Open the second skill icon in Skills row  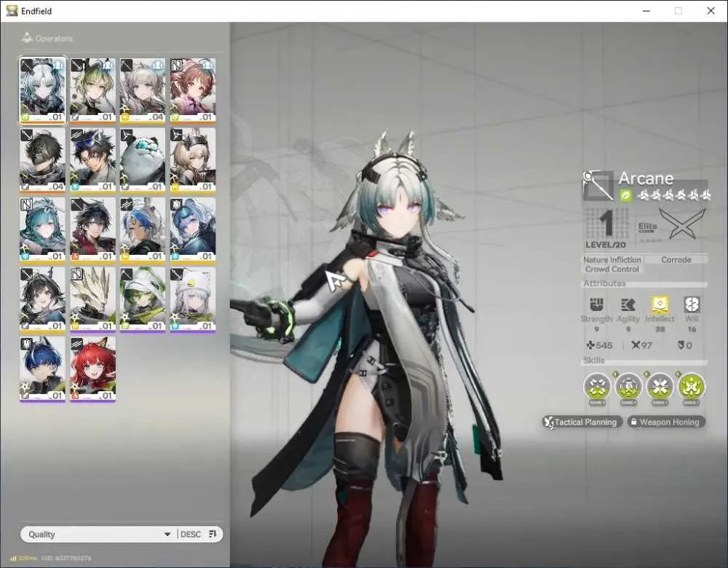(629, 387)
